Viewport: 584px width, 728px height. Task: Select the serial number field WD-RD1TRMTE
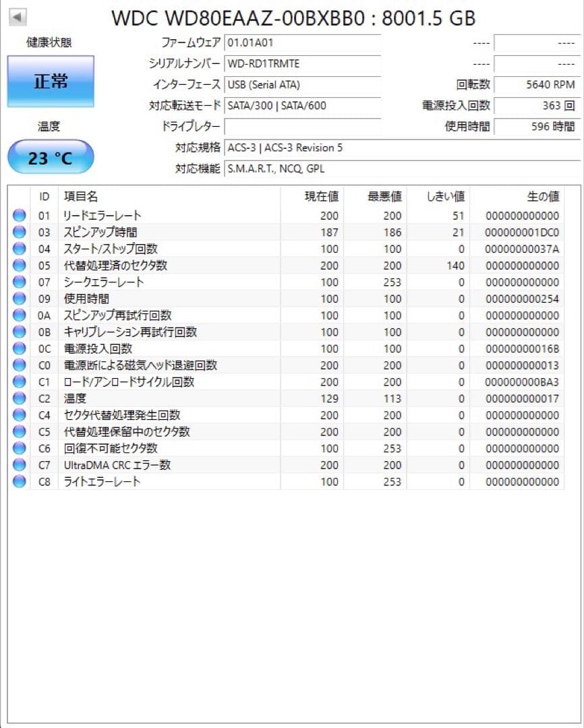pyautogui.click(x=303, y=63)
